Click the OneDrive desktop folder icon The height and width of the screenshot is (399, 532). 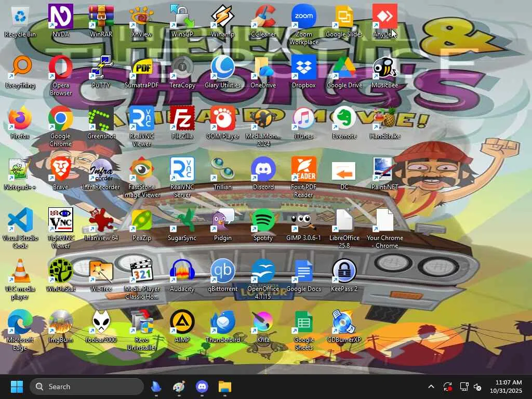[263, 67]
